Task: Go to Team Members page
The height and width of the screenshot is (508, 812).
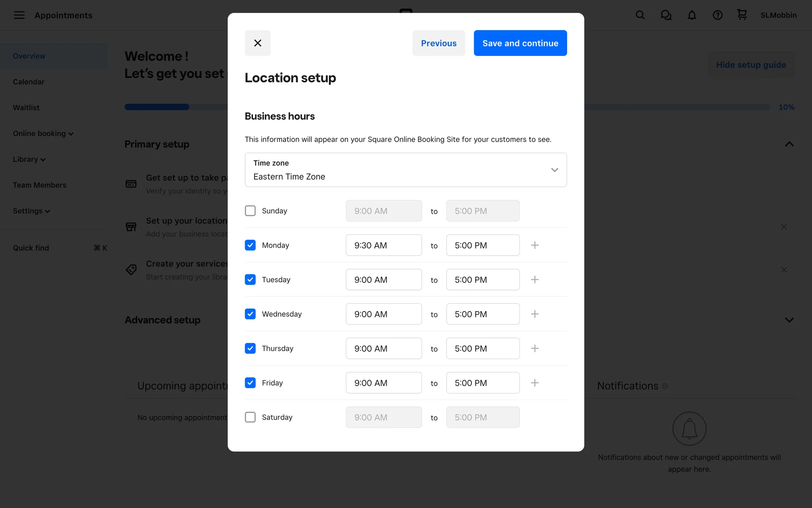Action: coord(39,185)
